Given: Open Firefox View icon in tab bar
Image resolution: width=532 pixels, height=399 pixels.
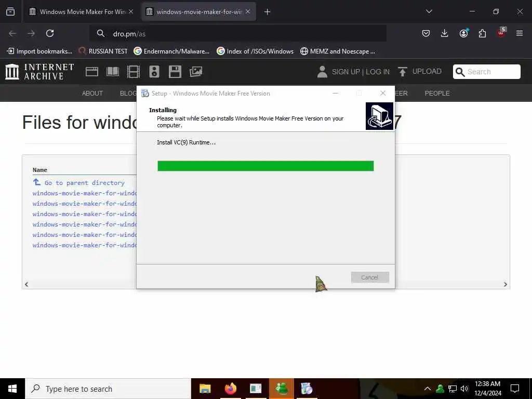Looking at the screenshot, I should pos(10,11).
